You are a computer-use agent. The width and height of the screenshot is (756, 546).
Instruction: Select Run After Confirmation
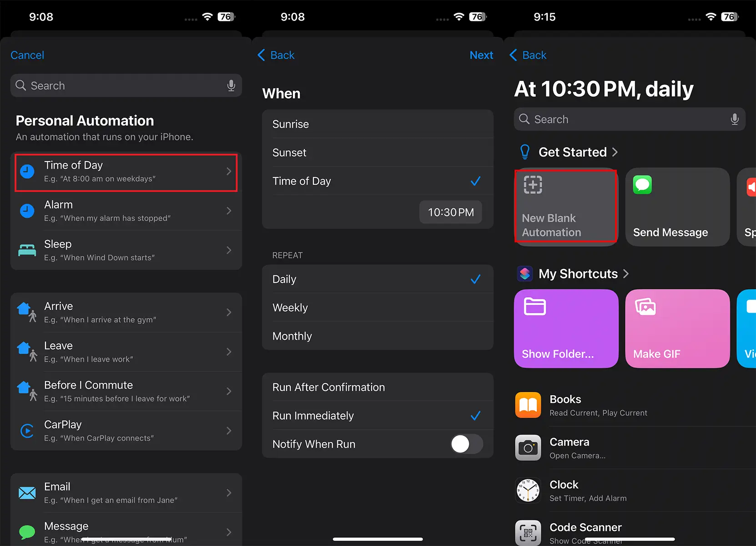tap(378, 387)
